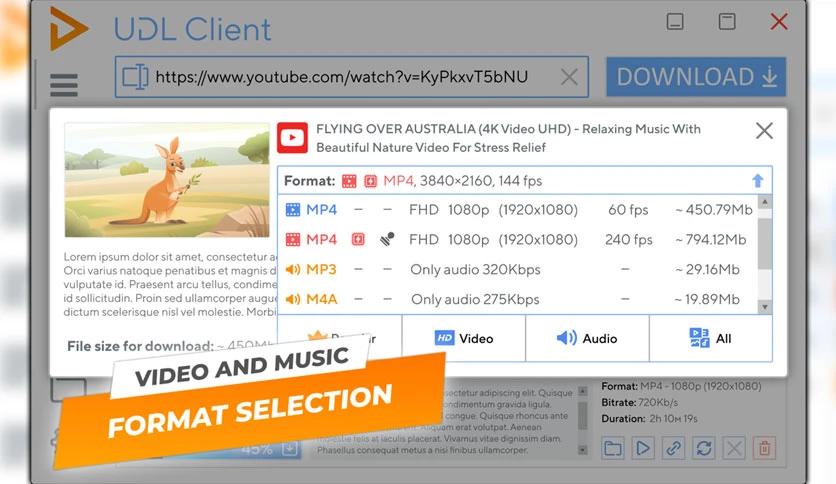Collapse the Format dropdown with blue arrow

pyautogui.click(x=758, y=181)
